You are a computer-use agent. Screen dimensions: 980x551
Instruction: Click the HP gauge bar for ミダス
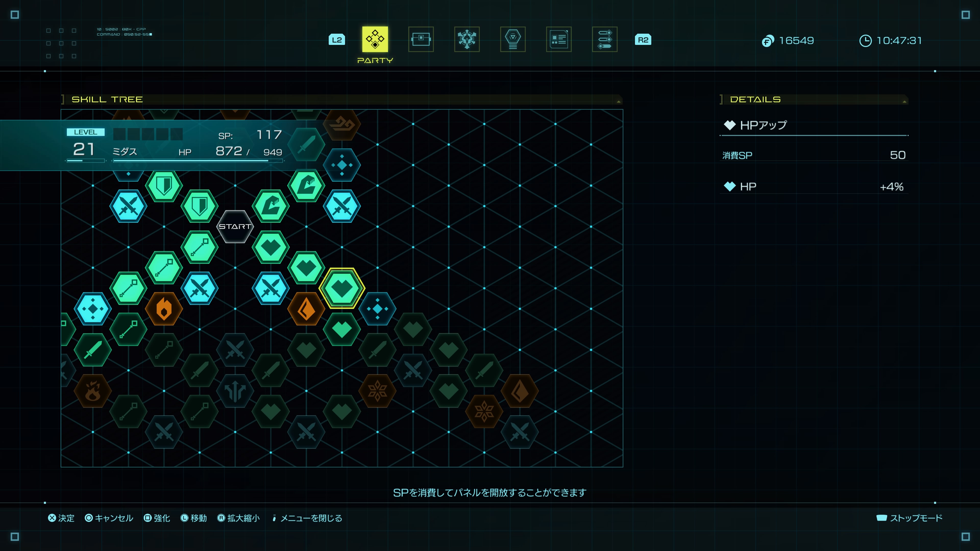tap(198, 160)
